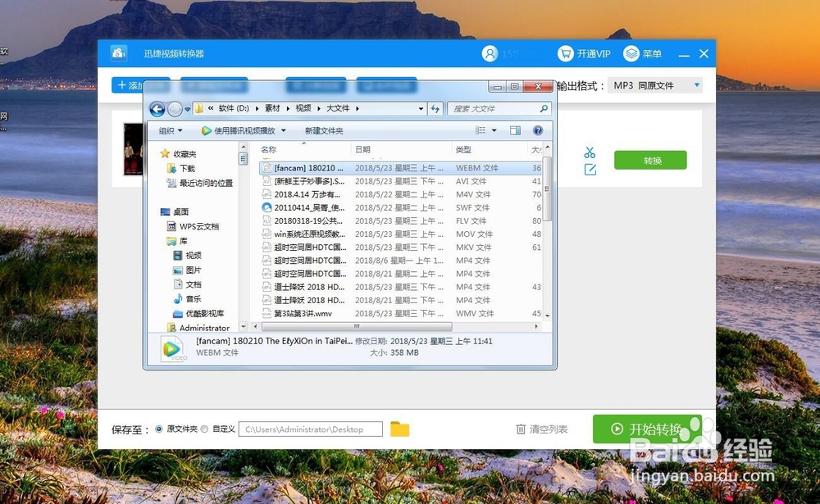Click the help question mark icon in dialog

pyautogui.click(x=539, y=129)
